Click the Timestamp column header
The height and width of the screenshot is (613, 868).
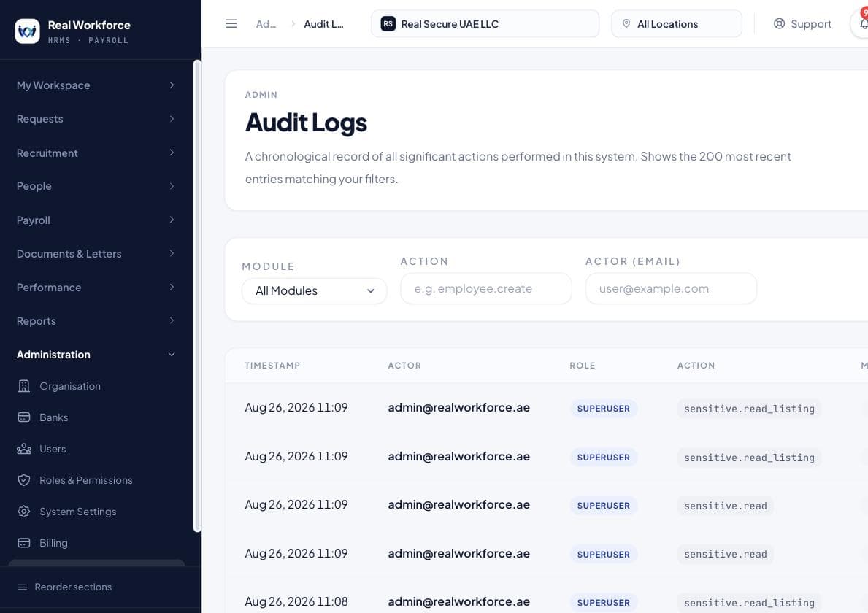272,365
